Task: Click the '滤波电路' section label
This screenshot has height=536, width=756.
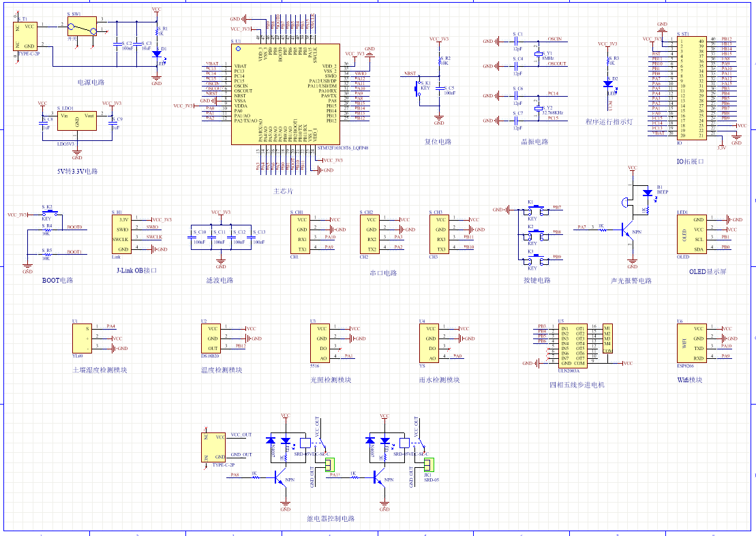Action: 220,281
